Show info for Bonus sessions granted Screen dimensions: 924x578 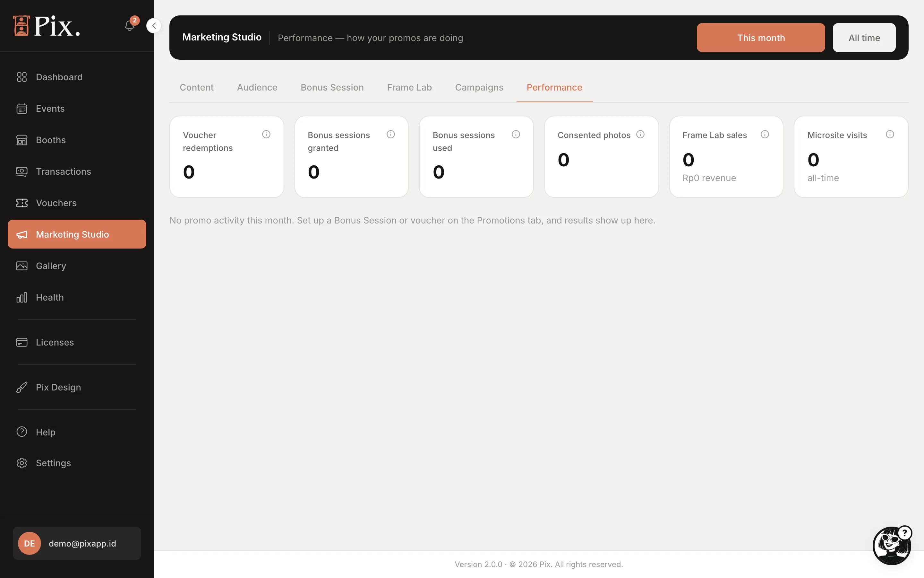point(390,134)
